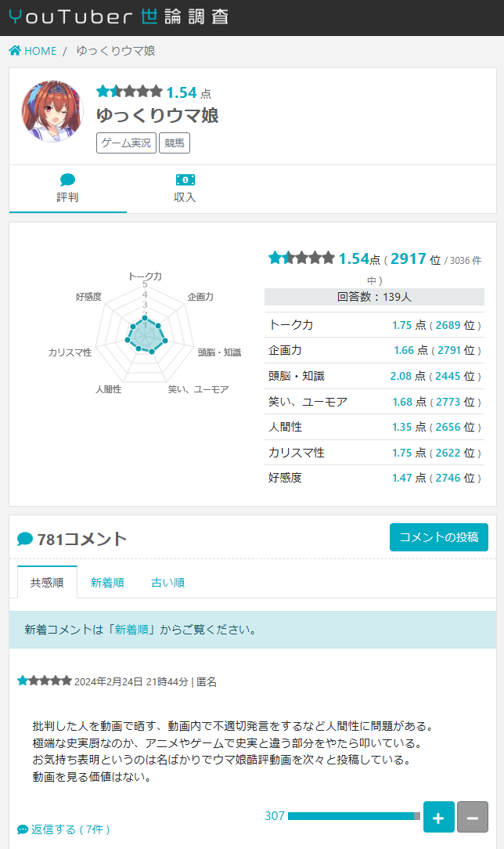This screenshot has height=849, width=504.
Task: Click the speech bubble icon above 評判
Action: [x=67, y=179]
